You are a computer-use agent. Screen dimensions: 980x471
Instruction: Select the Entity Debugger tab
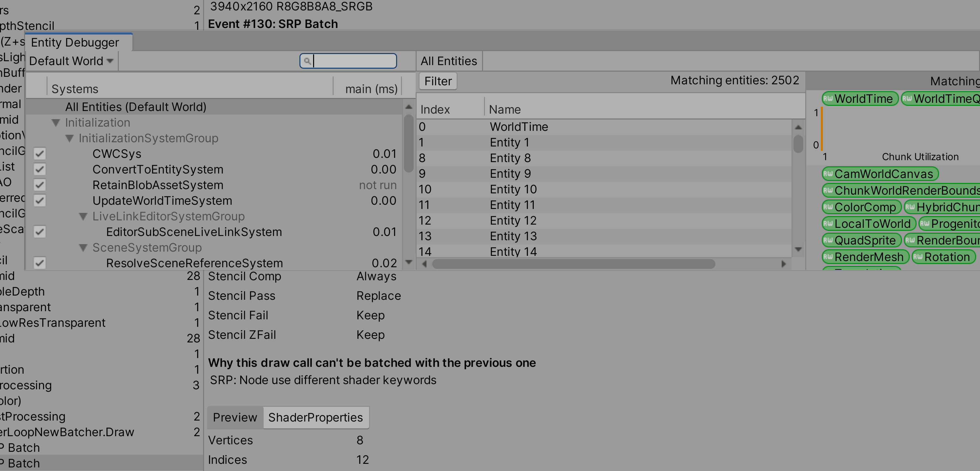[x=75, y=42]
